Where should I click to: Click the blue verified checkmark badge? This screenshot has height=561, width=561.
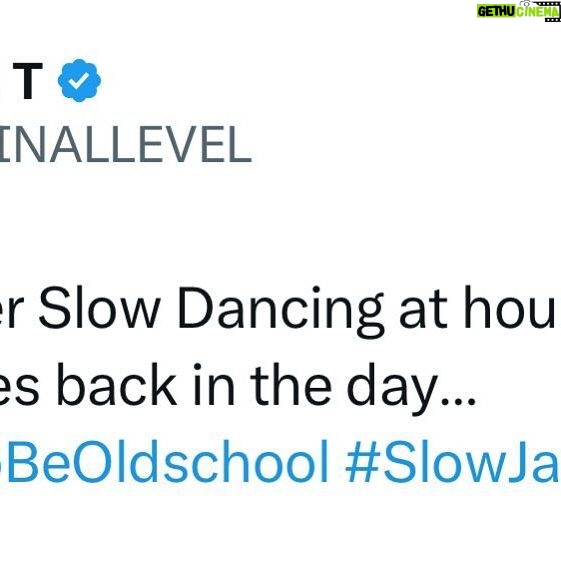point(79,81)
